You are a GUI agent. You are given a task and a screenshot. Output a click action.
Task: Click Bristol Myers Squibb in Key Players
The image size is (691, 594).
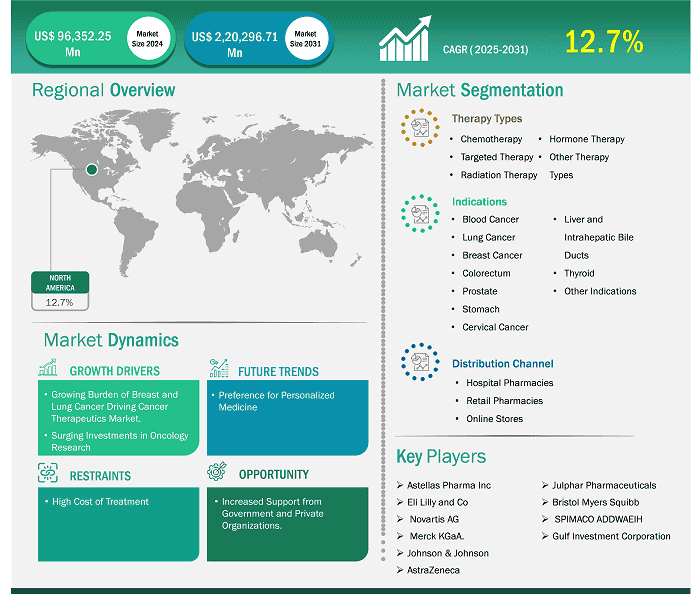(x=596, y=502)
